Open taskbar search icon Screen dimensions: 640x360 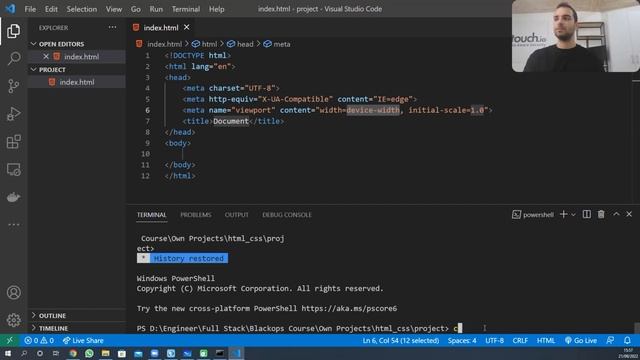pyautogui.click(x=24, y=353)
